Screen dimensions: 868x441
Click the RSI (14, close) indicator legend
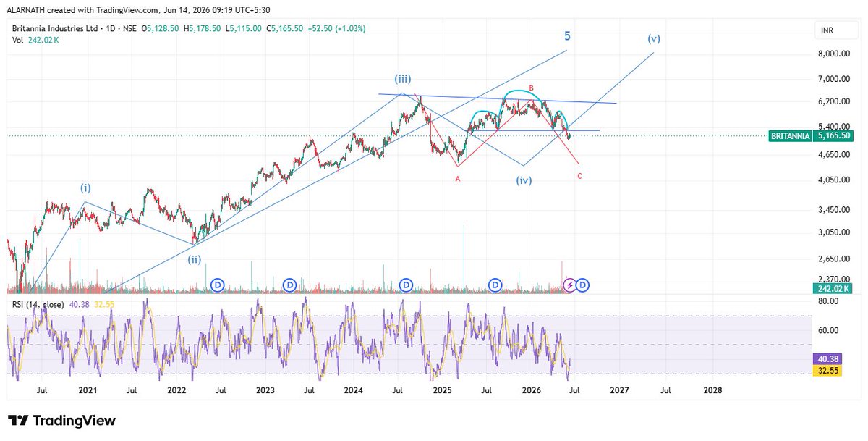[38, 305]
